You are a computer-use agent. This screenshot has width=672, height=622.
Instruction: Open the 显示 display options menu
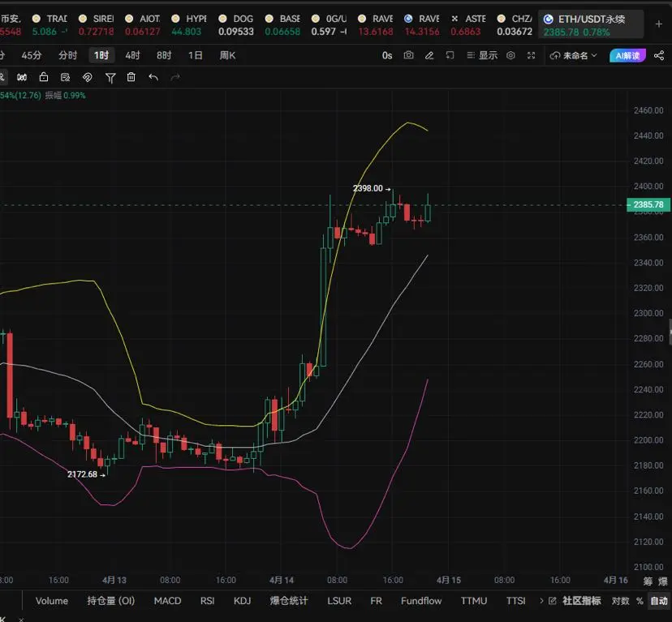tap(482, 55)
